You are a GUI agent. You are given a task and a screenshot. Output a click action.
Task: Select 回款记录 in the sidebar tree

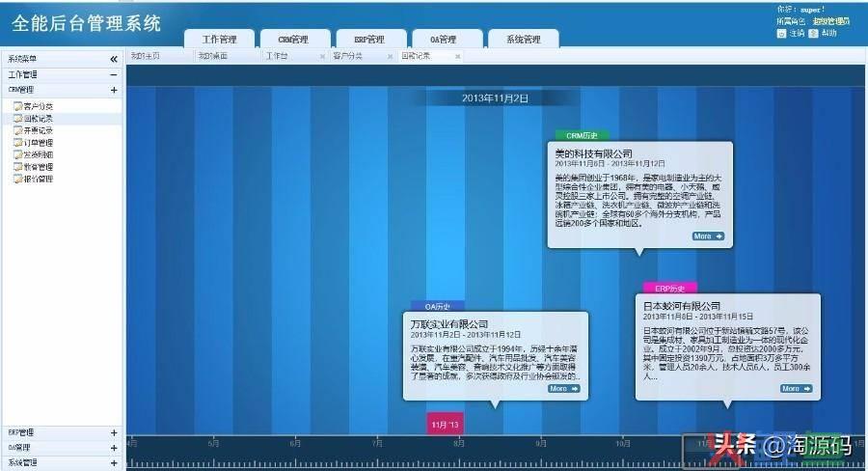coord(39,119)
